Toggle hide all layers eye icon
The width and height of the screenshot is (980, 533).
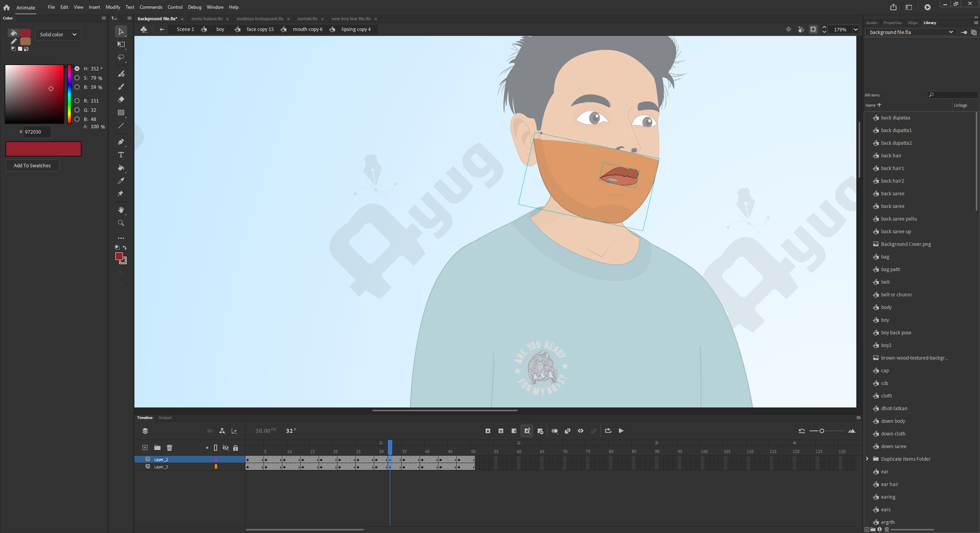(x=225, y=448)
